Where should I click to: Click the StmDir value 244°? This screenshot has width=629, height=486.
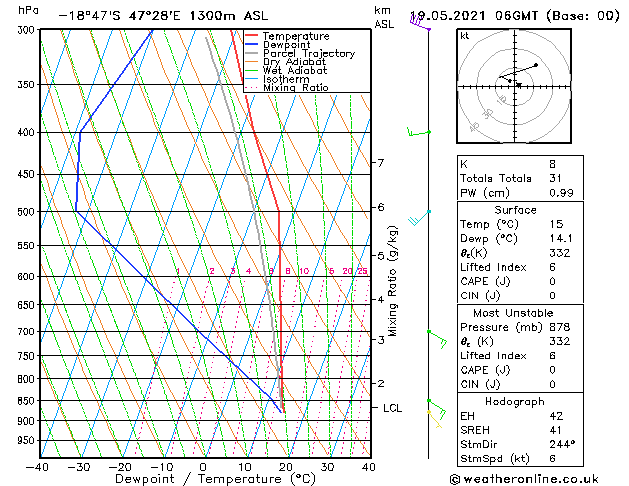tap(562, 445)
